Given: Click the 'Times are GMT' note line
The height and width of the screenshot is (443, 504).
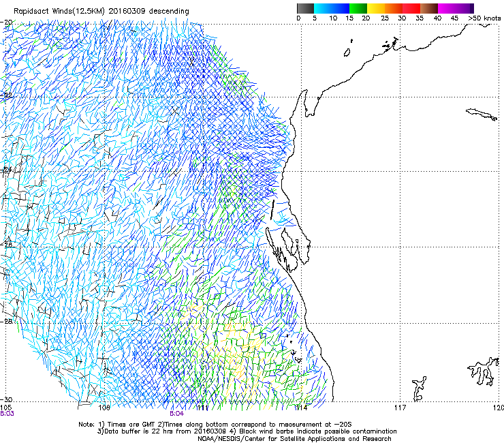Looking at the screenshot, I should pyautogui.click(x=215, y=425).
